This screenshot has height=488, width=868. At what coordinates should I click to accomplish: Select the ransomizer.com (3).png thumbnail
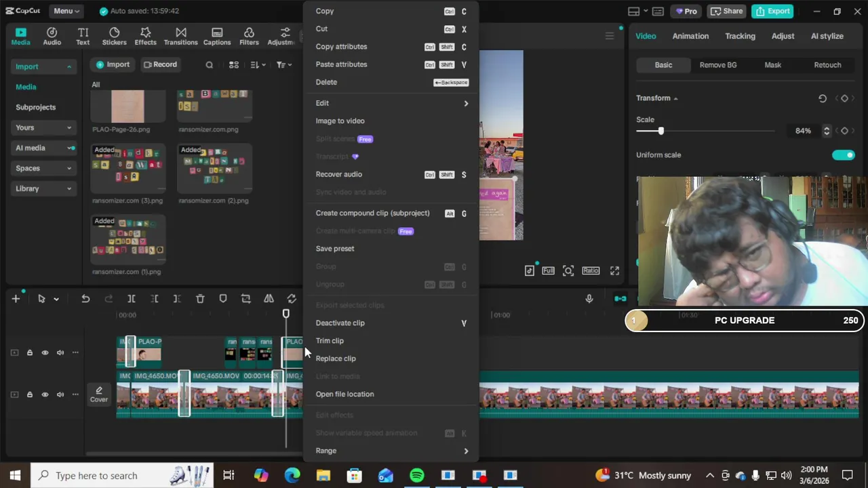[x=128, y=169]
